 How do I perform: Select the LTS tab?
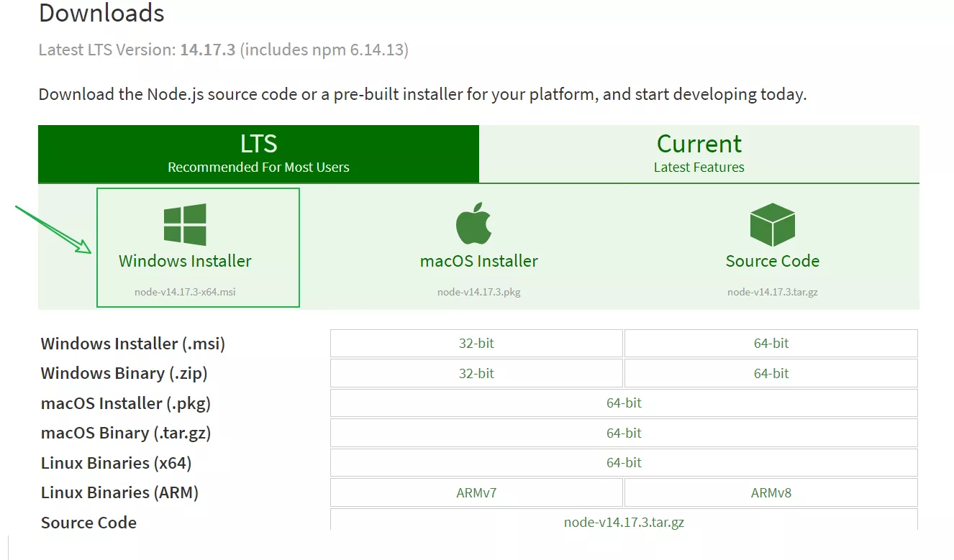pyautogui.click(x=258, y=152)
